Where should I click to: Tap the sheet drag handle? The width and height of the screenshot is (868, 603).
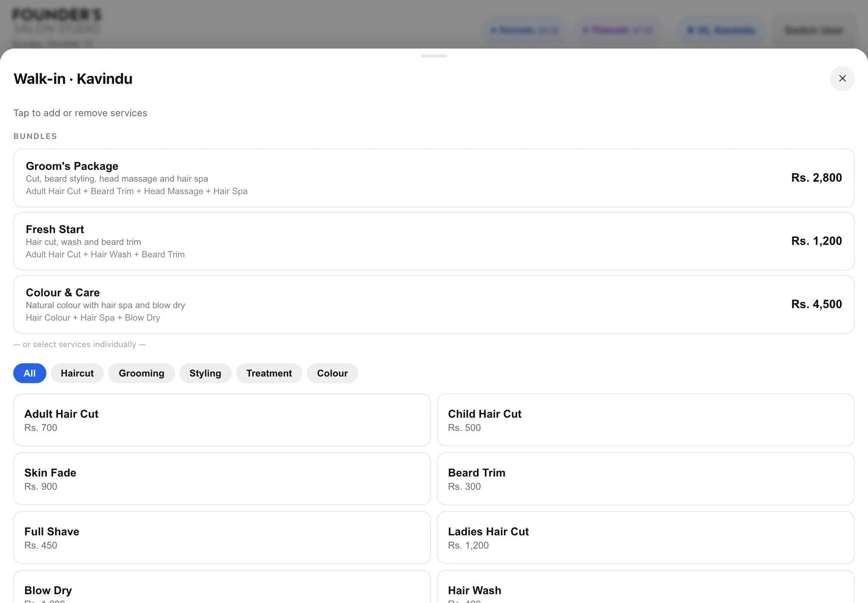(434, 56)
